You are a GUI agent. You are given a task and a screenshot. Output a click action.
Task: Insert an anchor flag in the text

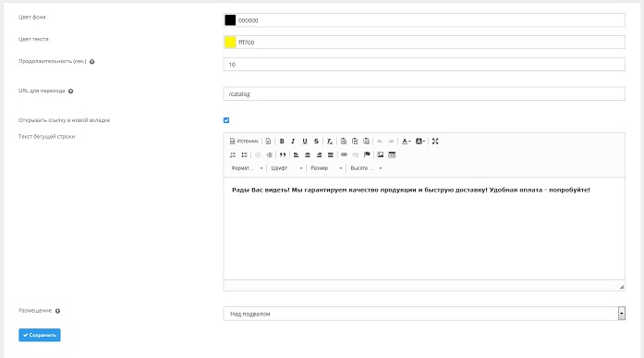[367, 155]
